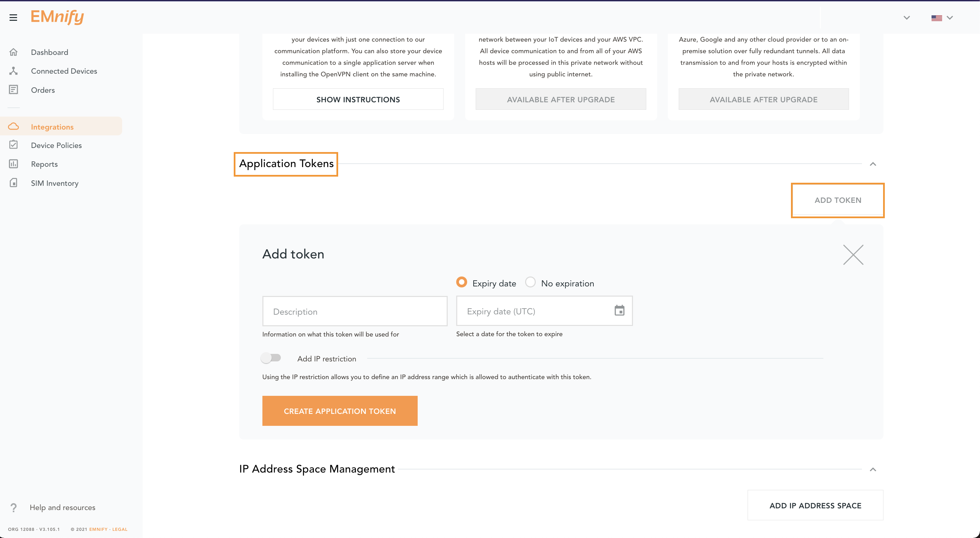
Task: Click the SIM Inventory card icon
Action: click(x=13, y=183)
